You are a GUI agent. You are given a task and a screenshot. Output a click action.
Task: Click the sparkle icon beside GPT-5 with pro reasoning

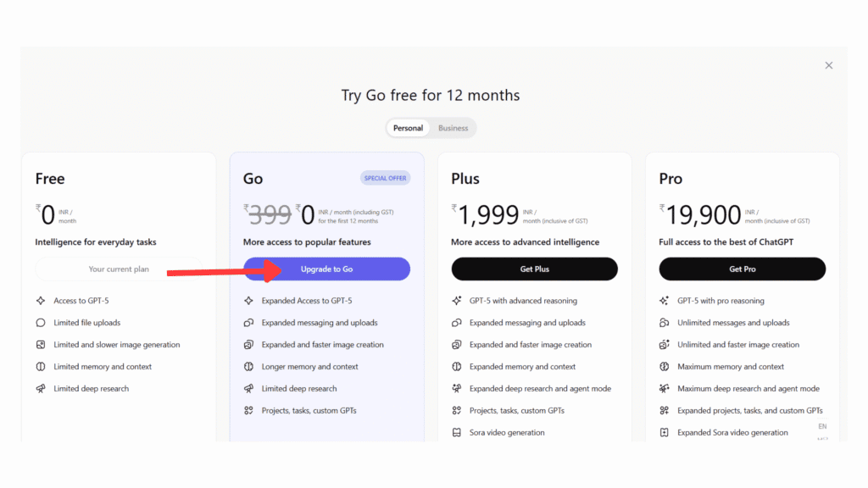[665, 301]
